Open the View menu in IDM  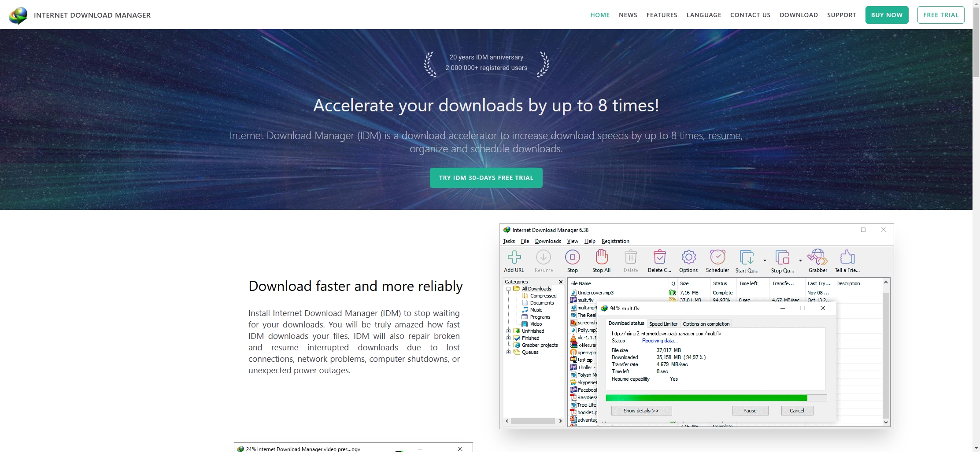tap(573, 241)
